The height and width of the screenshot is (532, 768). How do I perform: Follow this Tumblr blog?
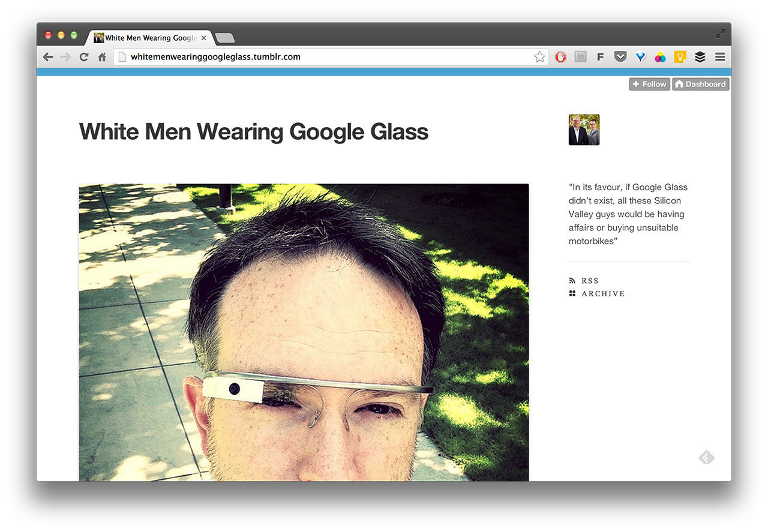pyautogui.click(x=649, y=84)
